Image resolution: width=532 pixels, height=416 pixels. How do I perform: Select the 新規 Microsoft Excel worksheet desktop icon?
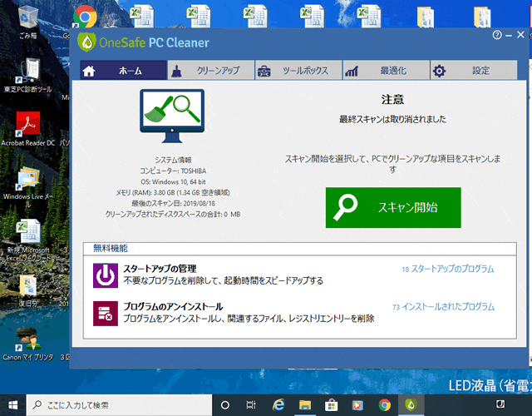pyautogui.click(x=27, y=240)
